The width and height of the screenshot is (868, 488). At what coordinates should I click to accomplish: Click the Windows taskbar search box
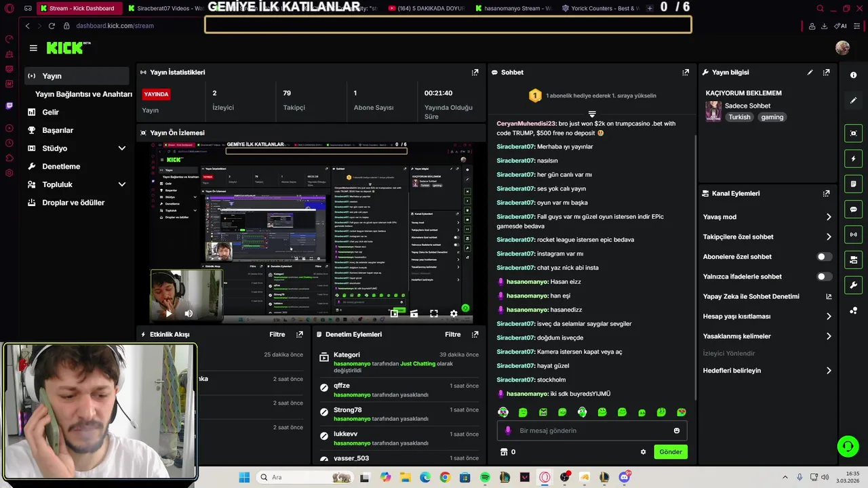tap(305, 477)
